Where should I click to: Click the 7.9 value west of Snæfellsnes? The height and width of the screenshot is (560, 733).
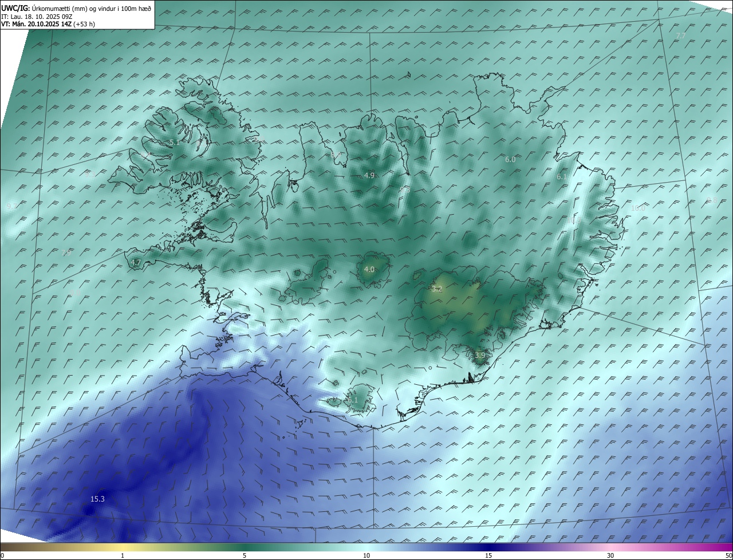(67, 253)
